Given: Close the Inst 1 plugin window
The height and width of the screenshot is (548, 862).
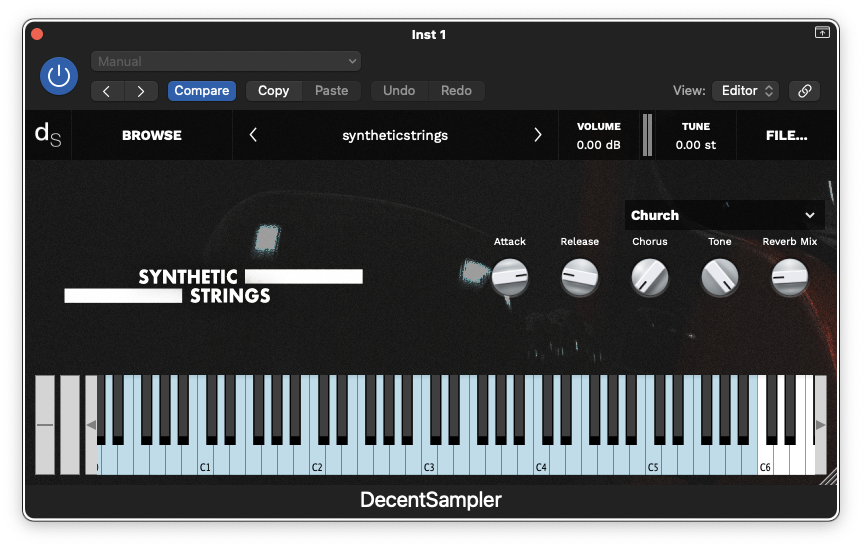Looking at the screenshot, I should (x=37, y=34).
